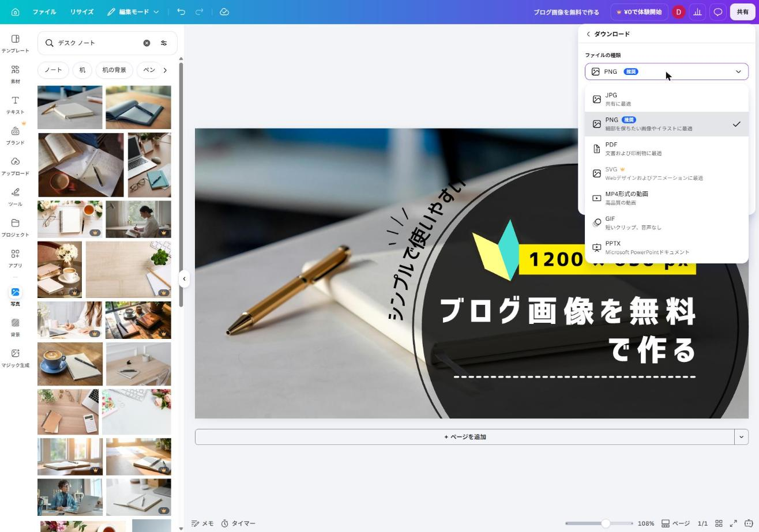
Task: Click the undo arrow
Action: [181, 12]
